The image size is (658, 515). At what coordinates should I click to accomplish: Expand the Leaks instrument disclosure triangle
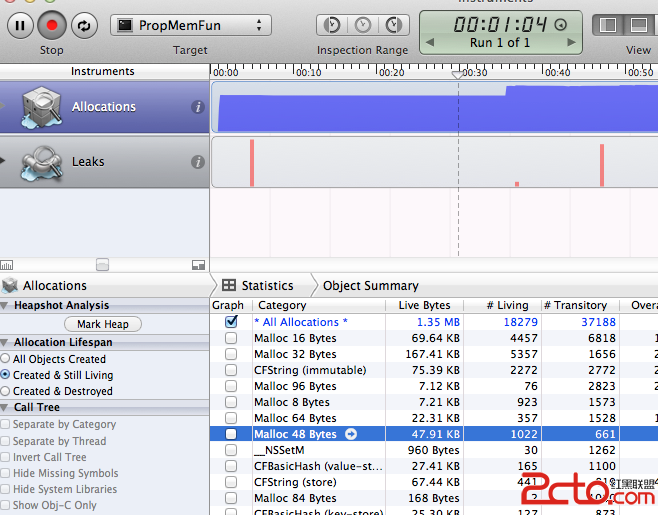click(x=3, y=160)
